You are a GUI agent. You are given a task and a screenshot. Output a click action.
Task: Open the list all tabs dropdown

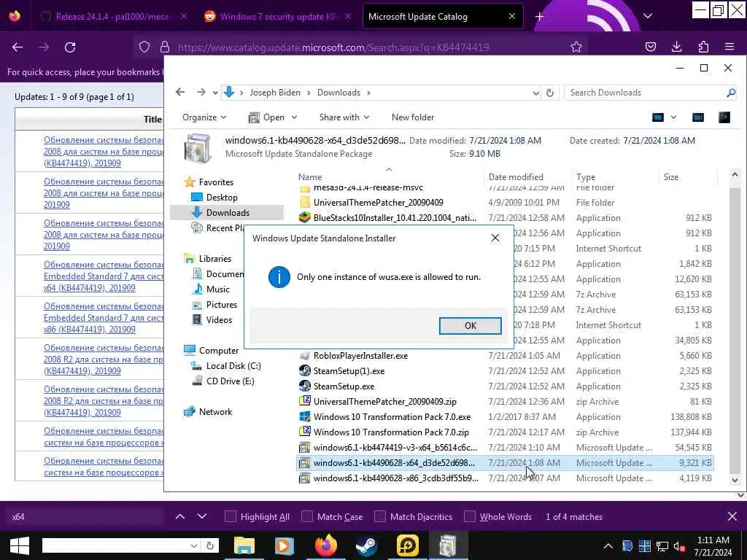click(x=648, y=16)
